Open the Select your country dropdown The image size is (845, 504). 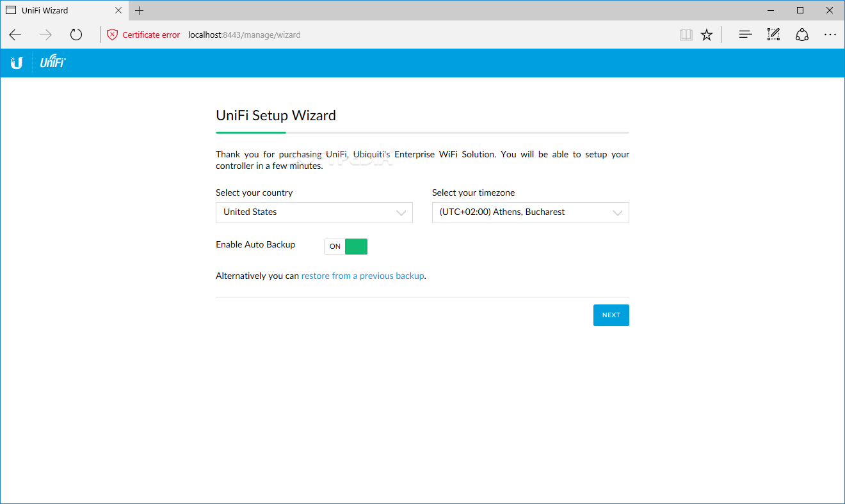tap(314, 212)
